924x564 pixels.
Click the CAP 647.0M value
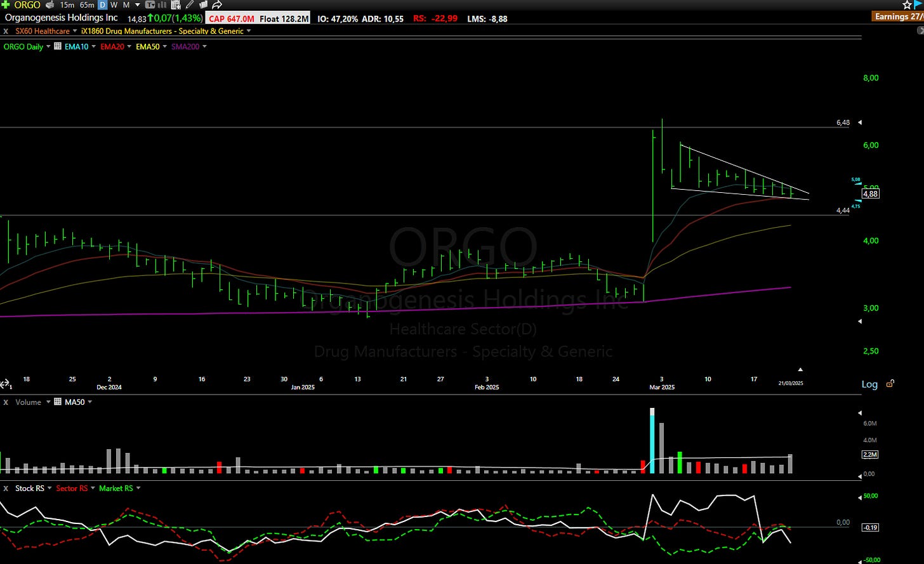(231, 18)
